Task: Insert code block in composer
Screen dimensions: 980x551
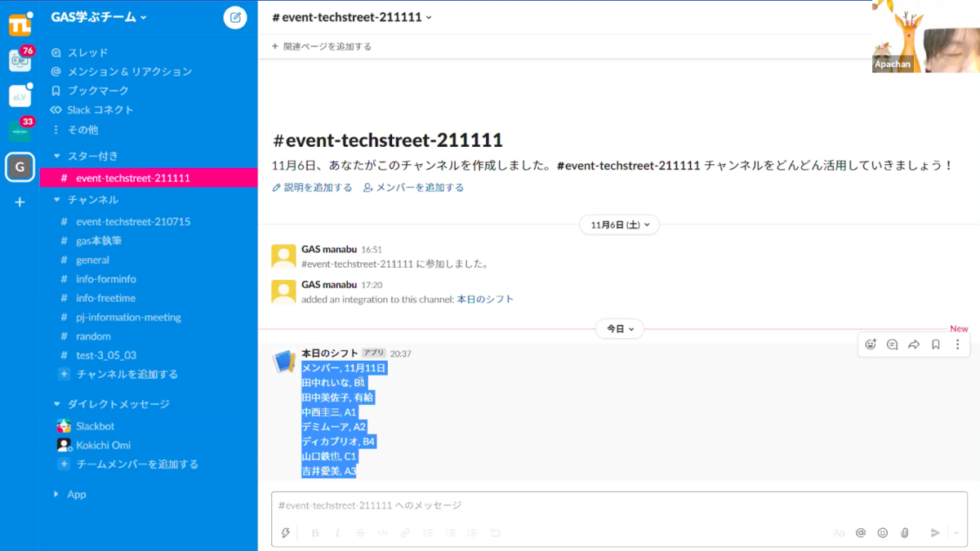Action: tap(495, 533)
